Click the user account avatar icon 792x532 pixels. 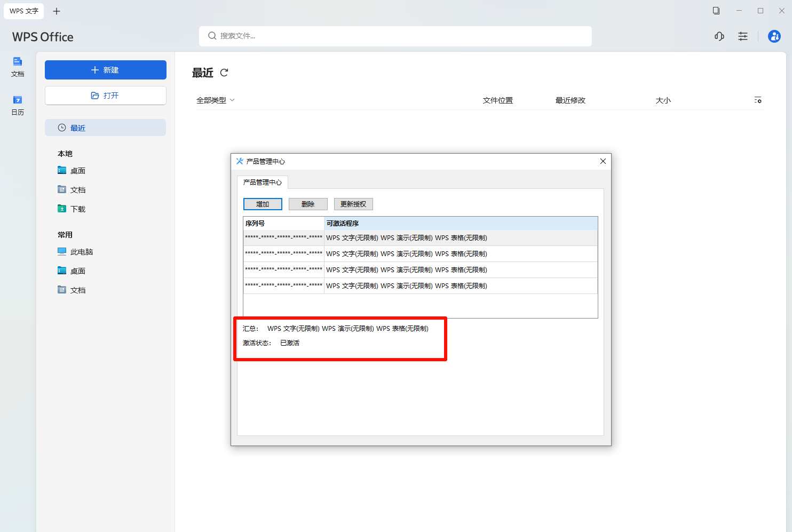(774, 36)
